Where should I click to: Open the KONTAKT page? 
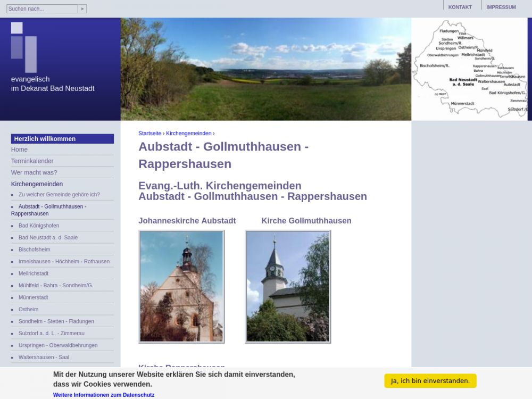tap(460, 7)
